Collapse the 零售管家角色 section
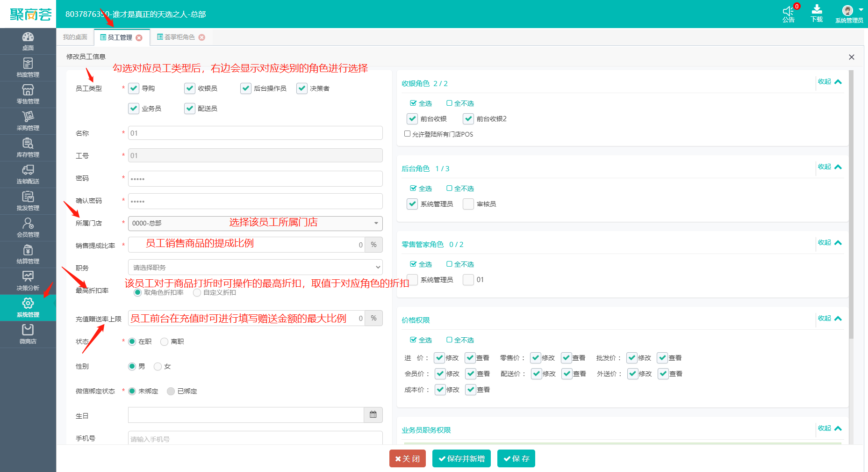868x472 pixels. click(x=830, y=243)
